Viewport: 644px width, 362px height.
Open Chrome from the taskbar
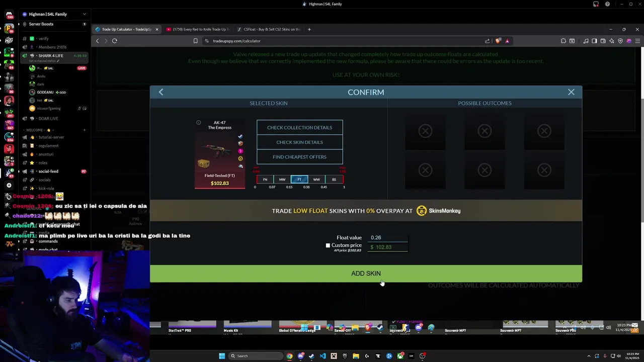tap(290, 356)
